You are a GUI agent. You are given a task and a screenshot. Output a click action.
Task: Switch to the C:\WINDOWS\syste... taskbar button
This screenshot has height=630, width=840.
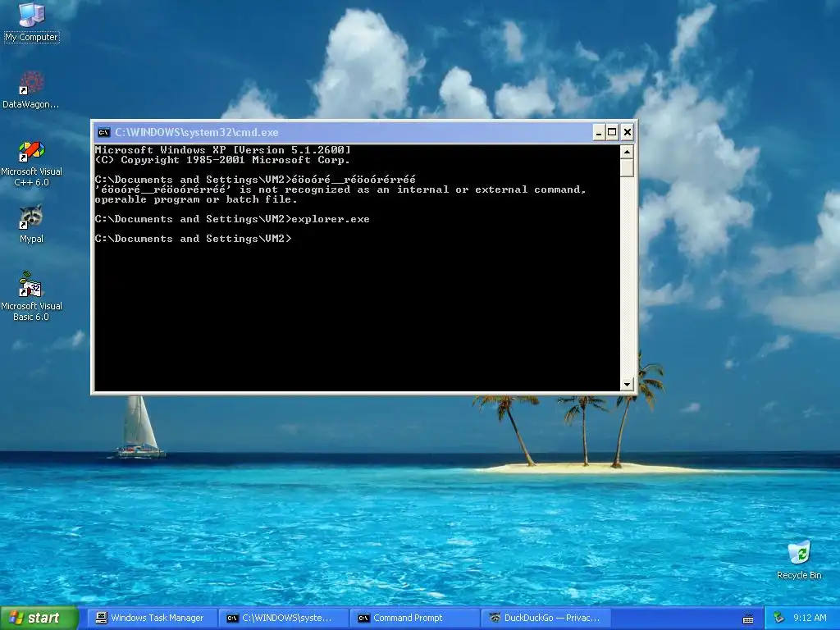click(283, 619)
